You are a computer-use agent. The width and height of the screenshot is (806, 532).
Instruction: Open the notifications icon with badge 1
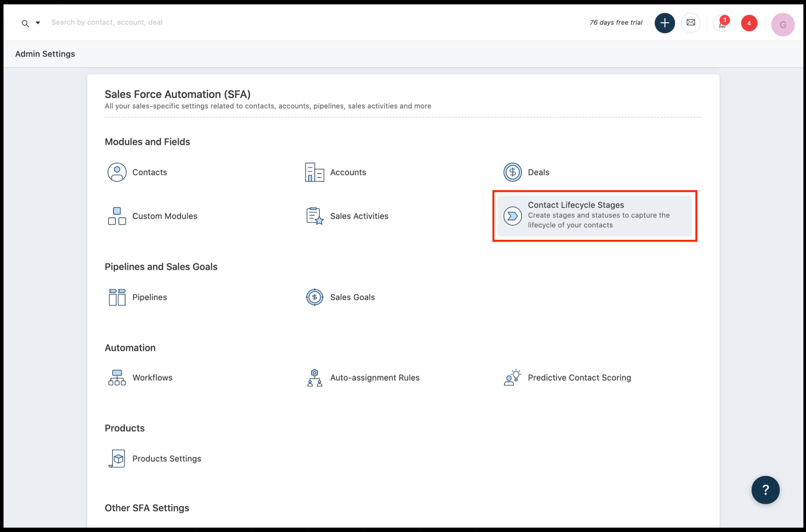722,23
